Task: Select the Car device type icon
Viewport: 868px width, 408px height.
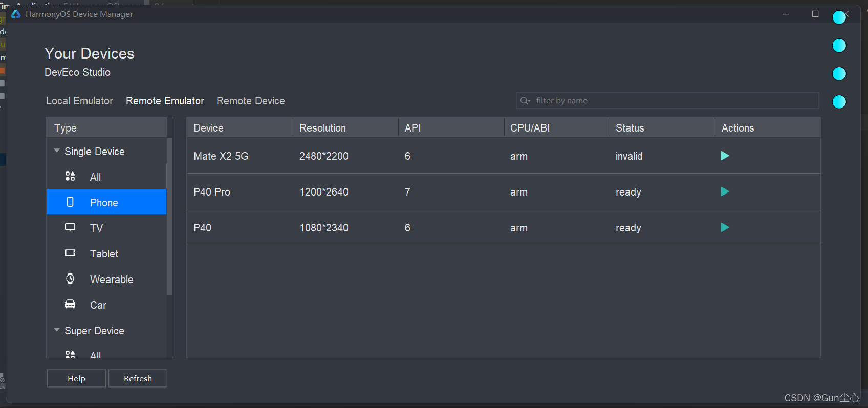Action: 70,304
